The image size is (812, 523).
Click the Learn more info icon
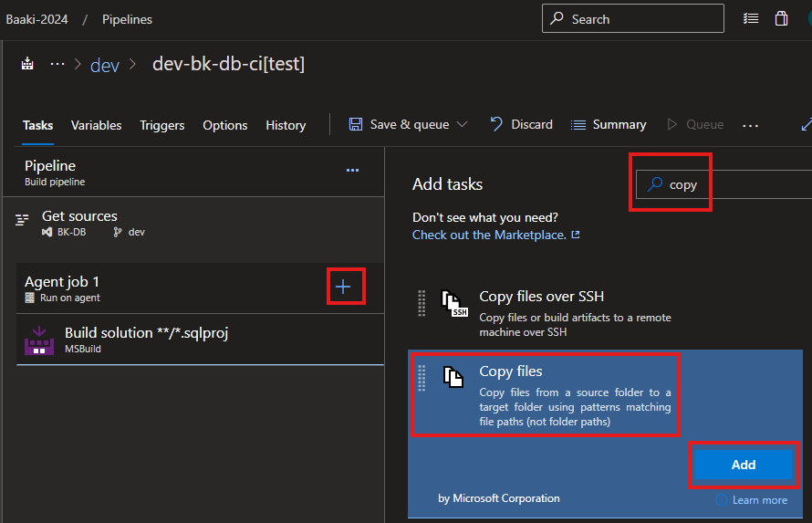point(722,499)
